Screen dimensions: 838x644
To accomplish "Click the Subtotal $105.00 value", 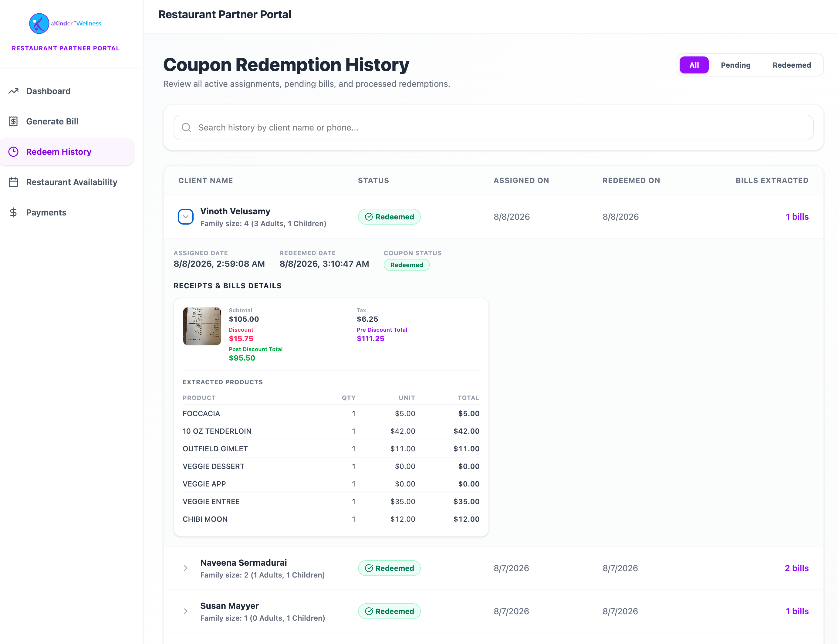I will (x=244, y=319).
